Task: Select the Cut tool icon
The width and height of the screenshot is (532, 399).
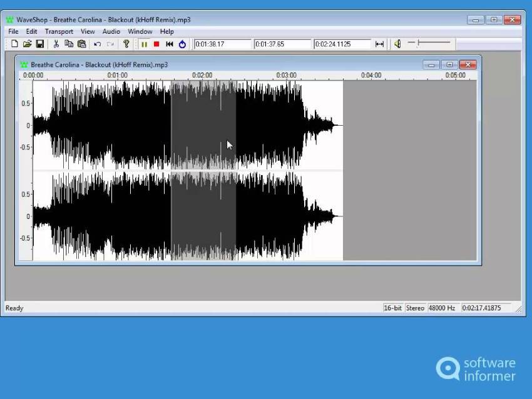Action: (55, 44)
